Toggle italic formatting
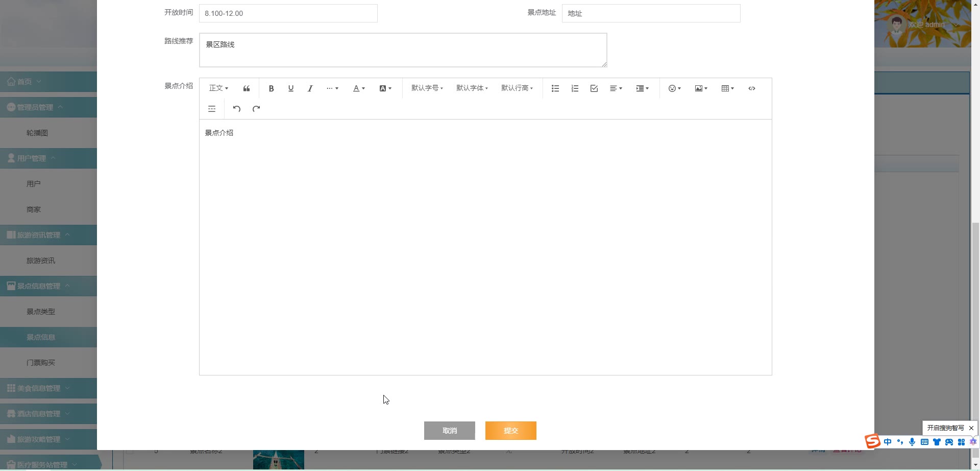 click(x=310, y=88)
